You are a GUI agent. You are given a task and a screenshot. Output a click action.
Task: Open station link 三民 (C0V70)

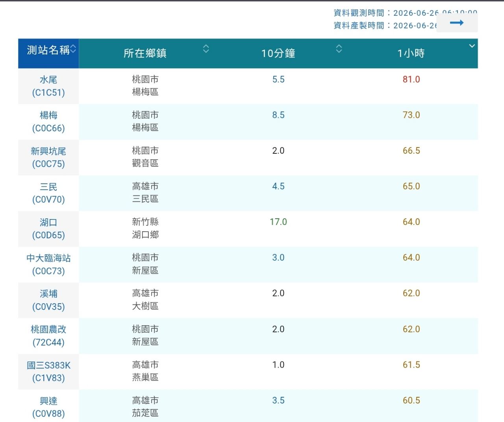pyautogui.click(x=48, y=193)
